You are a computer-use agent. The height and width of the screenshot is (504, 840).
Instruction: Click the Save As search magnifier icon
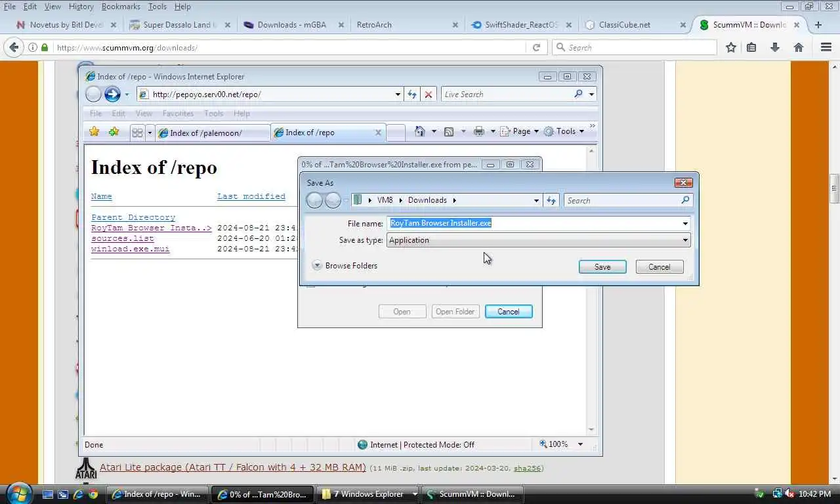tap(685, 200)
